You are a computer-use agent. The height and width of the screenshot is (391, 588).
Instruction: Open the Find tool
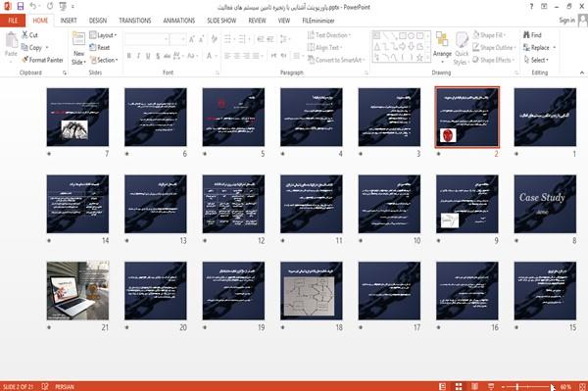click(x=532, y=35)
